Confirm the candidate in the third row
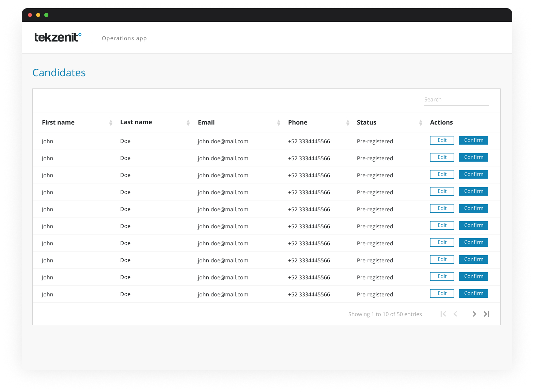Image resolution: width=534 pixels, height=392 pixels. point(473,174)
